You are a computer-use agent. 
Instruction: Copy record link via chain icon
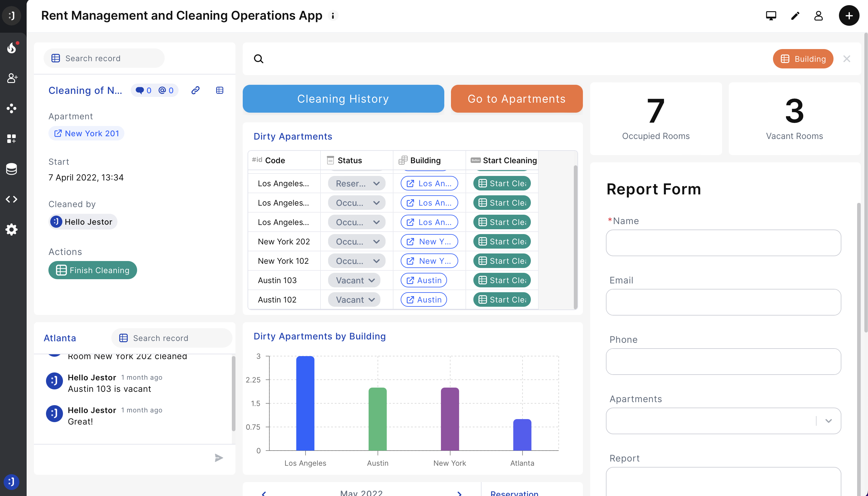click(x=196, y=90)
